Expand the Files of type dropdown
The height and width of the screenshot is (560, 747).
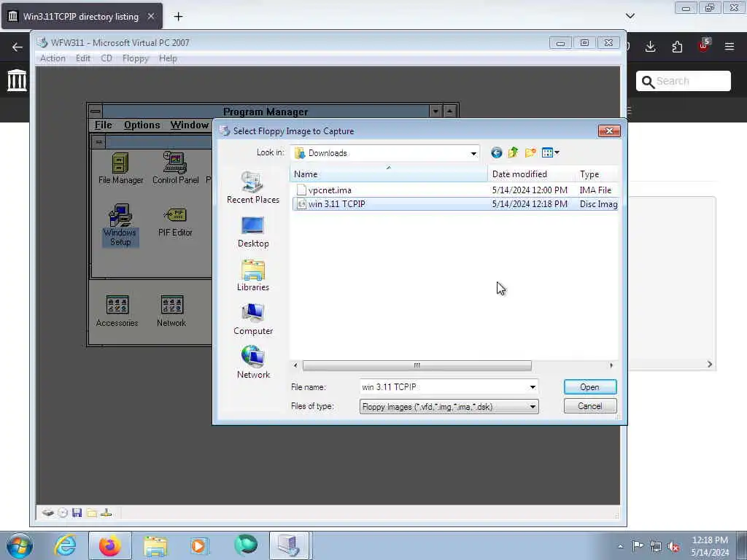(x=533, y=407)
